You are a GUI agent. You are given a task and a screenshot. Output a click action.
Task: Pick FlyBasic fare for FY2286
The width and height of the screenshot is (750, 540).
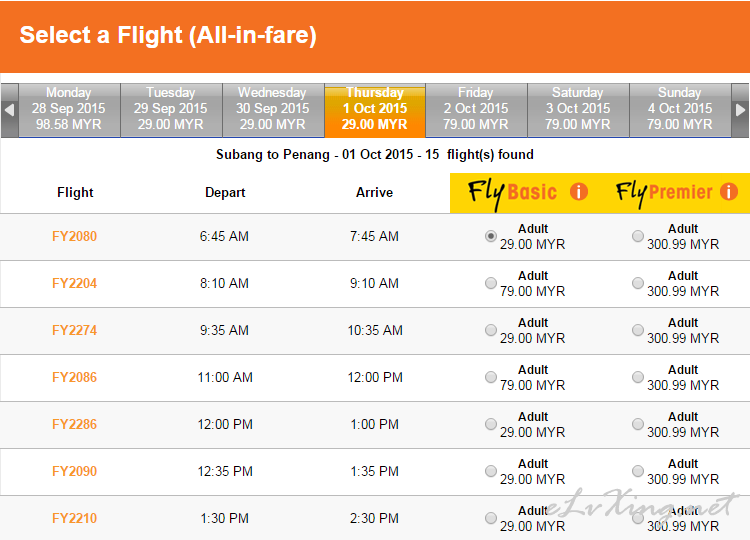click(x=491, y=424)
